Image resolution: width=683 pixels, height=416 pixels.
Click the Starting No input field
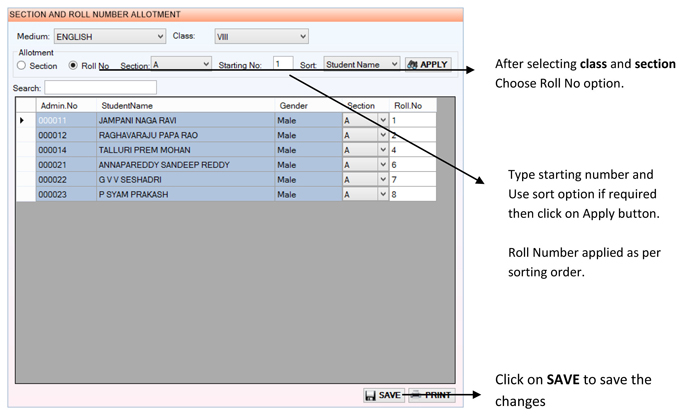[x=283, y=64]
